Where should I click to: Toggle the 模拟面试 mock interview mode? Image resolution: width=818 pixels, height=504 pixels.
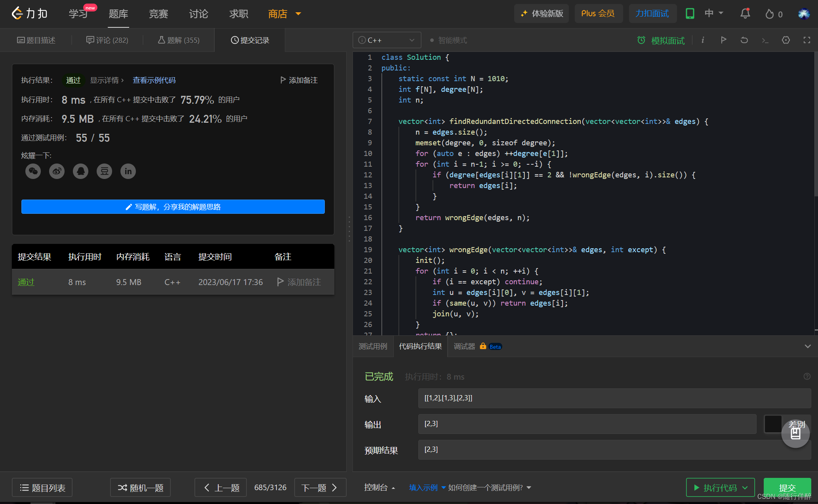[660, 40]
